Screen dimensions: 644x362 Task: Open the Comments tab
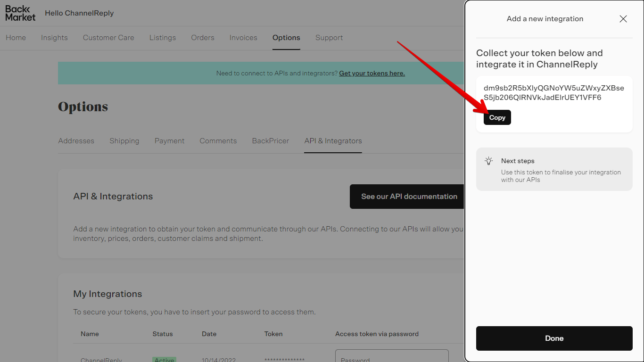[x=218, y=141]
